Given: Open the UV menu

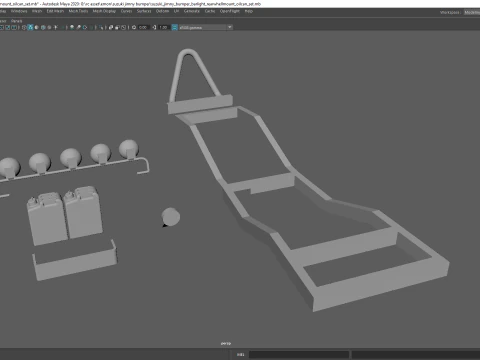Looking at the screenshot, I should [x=176, y=11].
